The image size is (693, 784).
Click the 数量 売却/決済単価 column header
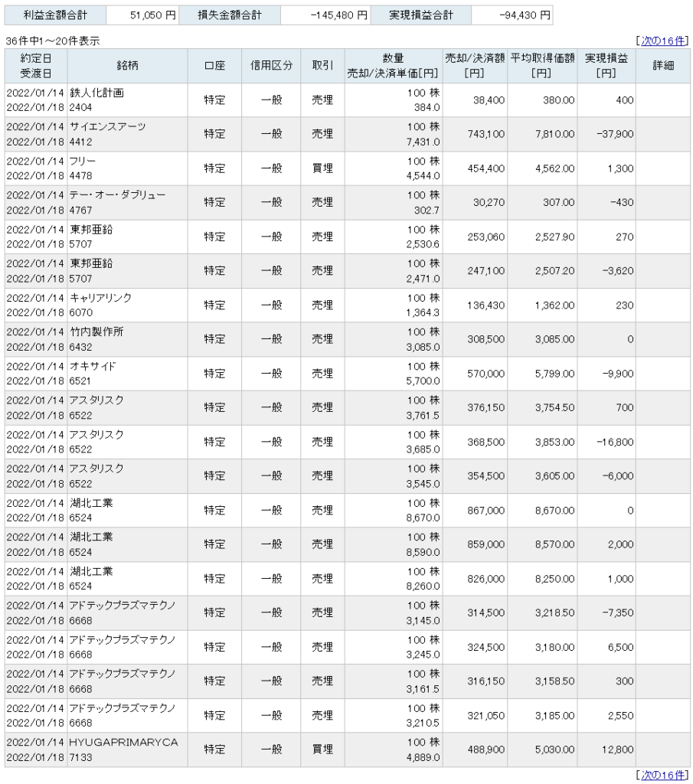pos(394,66)
